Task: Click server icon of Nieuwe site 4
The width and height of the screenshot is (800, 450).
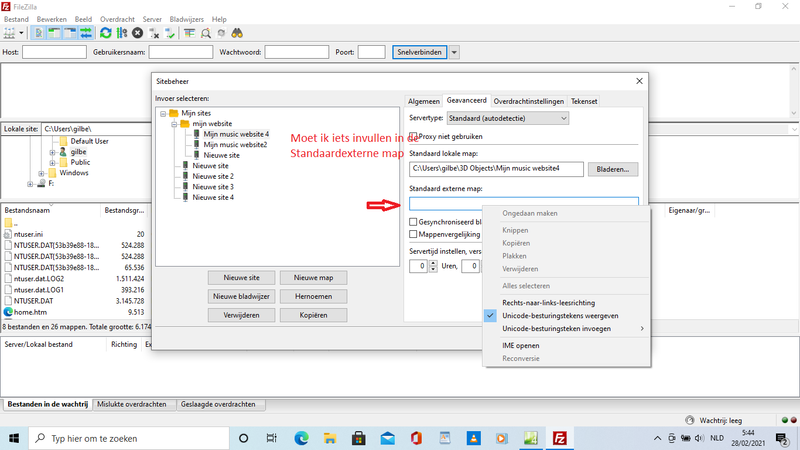Action: [185, 197]
